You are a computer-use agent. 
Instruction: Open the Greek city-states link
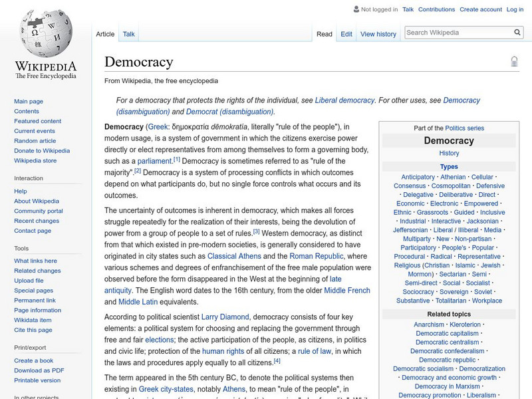coord(166,389)
